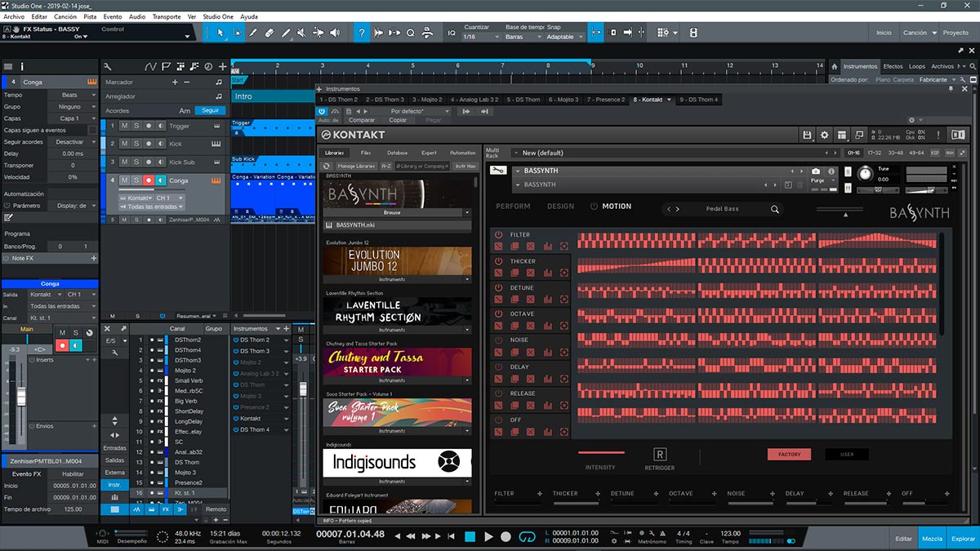Switch to the 9 - DS Thorn 4 tab

click(699, 100)
